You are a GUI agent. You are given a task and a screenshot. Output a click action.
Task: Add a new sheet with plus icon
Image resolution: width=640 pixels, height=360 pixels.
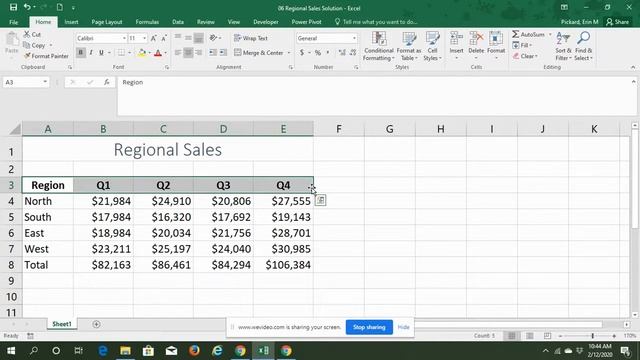[x=96, y=324]
